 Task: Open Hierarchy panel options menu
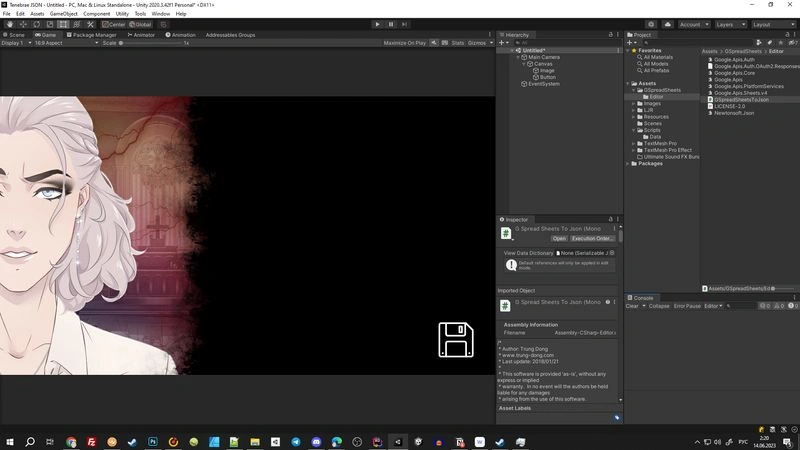click(617, 35)
